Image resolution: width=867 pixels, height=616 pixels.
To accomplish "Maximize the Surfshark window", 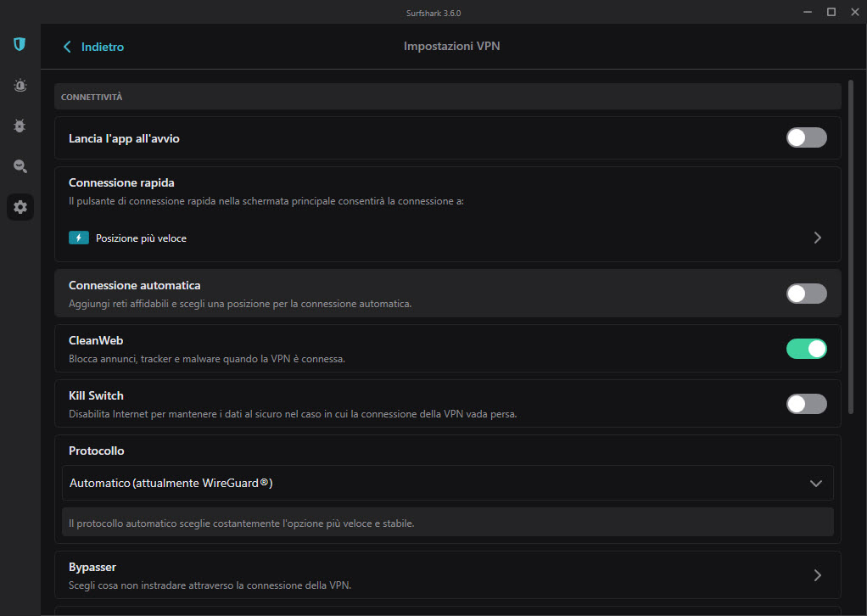I will [x=831, y=12].
